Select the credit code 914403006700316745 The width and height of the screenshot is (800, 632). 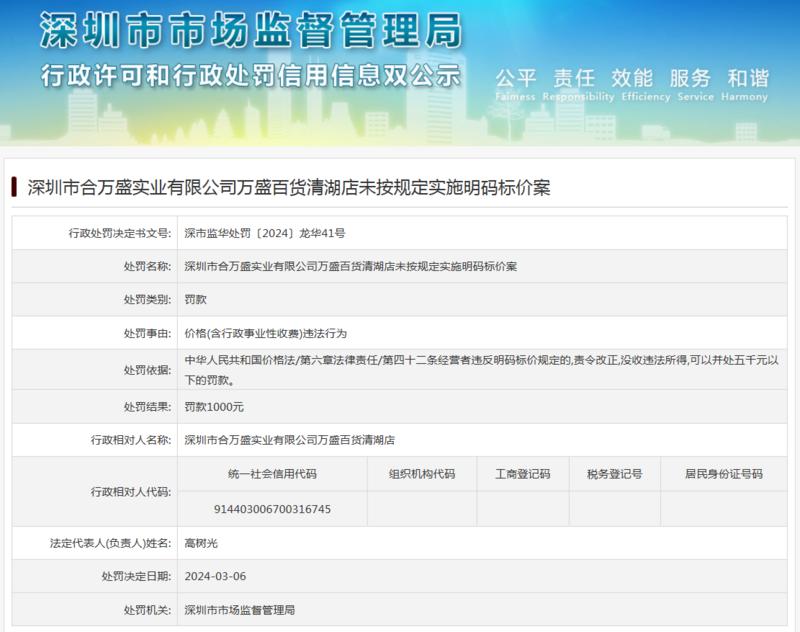tap(272, 509)
